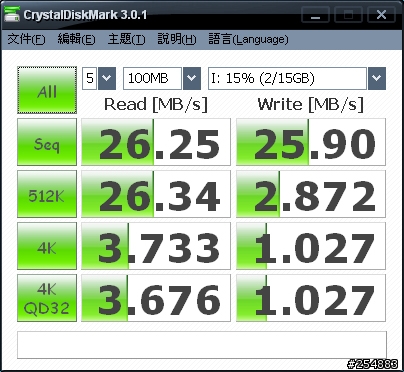Start the Seq benchmark test
This screenshot has width=404, height=372.
(x=47, y=142)
